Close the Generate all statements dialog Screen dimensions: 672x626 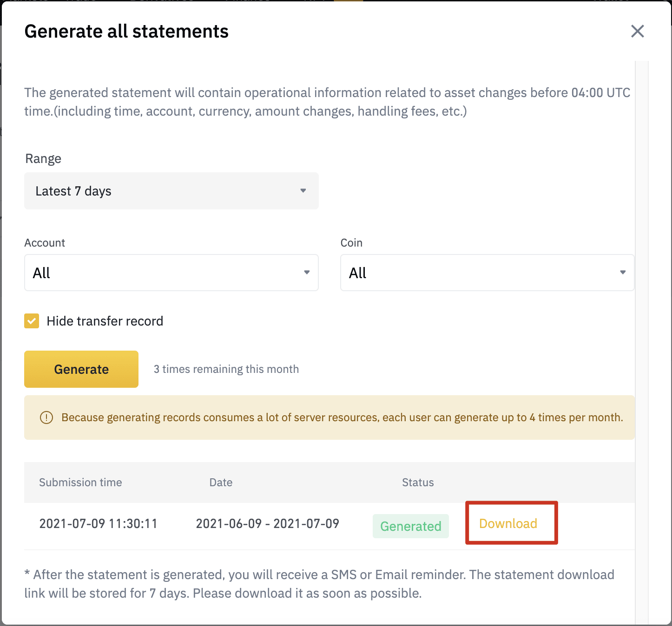point(637,32)
